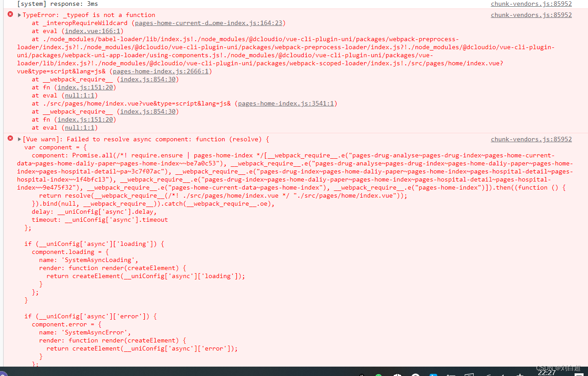The image size is (588, 376).
Task: Click the '}).bind(null, __webpack_require__).catch' line
Action: click(153, 204)
